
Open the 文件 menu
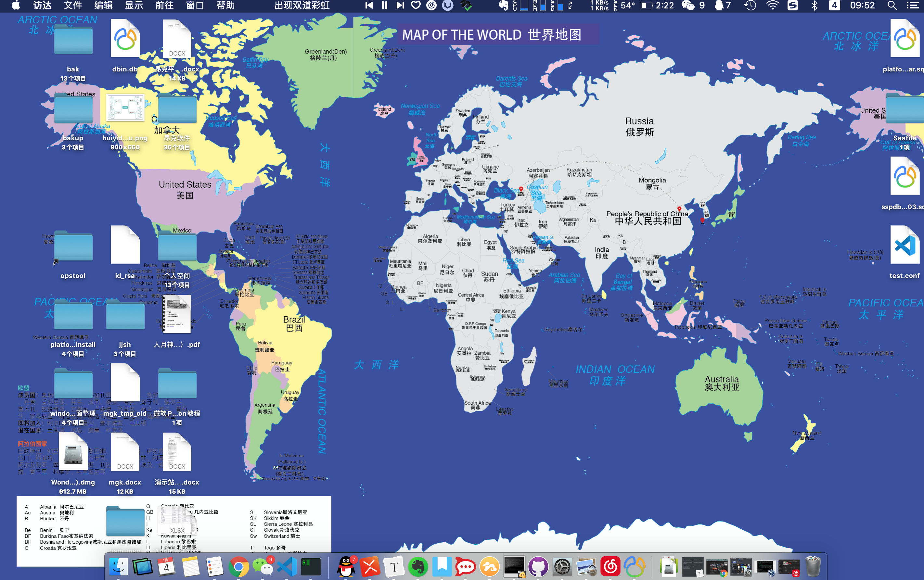tap(73, 6)
